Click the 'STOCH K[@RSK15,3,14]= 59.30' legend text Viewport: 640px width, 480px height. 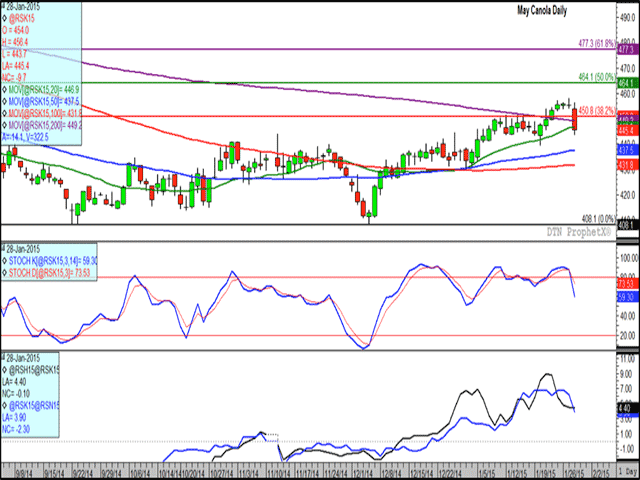pos(53,261)
